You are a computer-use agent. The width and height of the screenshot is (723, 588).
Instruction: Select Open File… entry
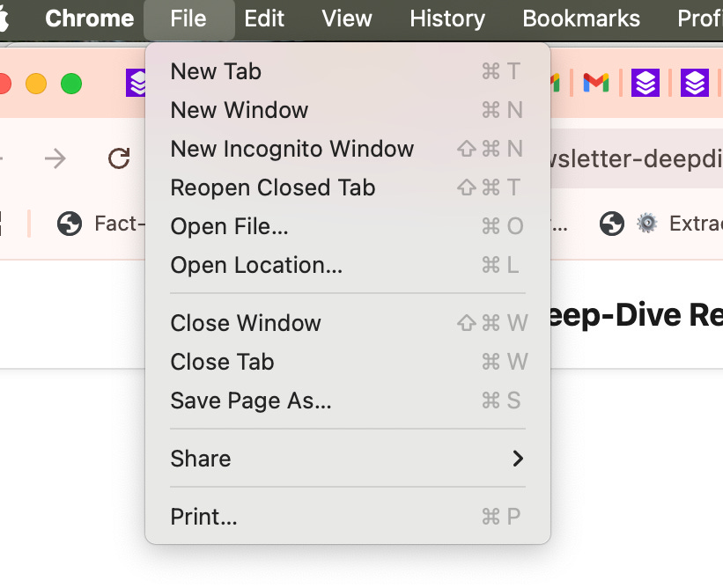coord(348,226)
